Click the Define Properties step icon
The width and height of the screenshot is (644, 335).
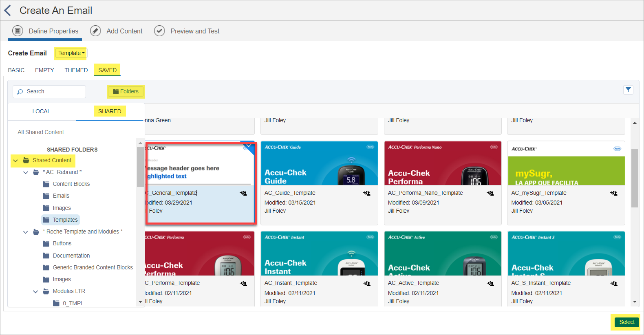(18, 31)
